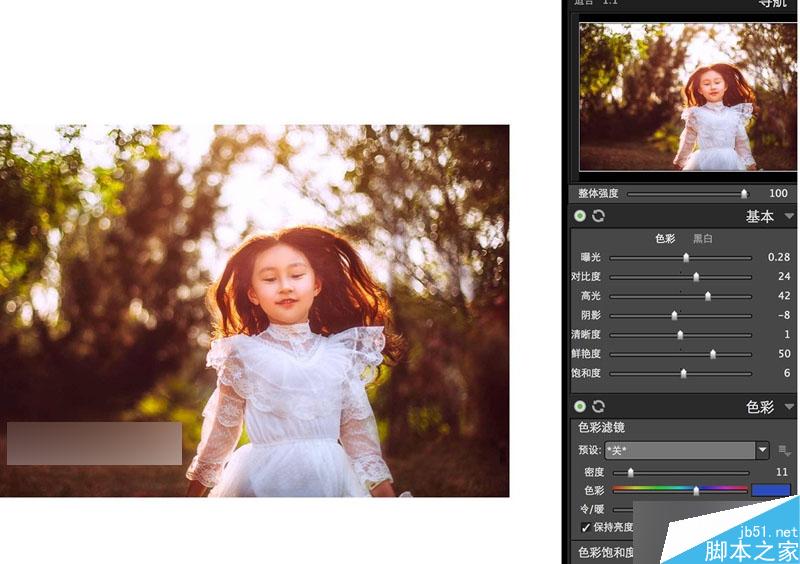Click the 对比度 value field showing 24
The image size is (800, 564).
[x=784, y=276]
